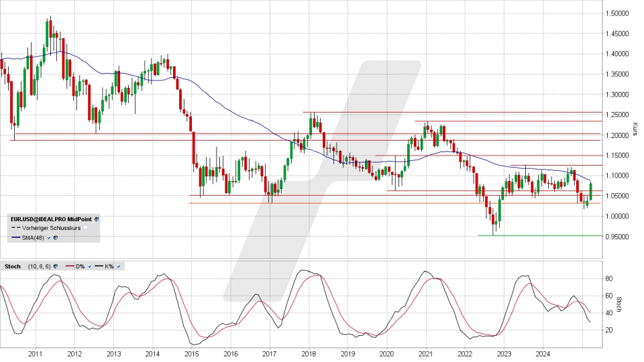Uncheck the D% line checkbox
This screenshot has height=362, width=644.
[89, 266]
